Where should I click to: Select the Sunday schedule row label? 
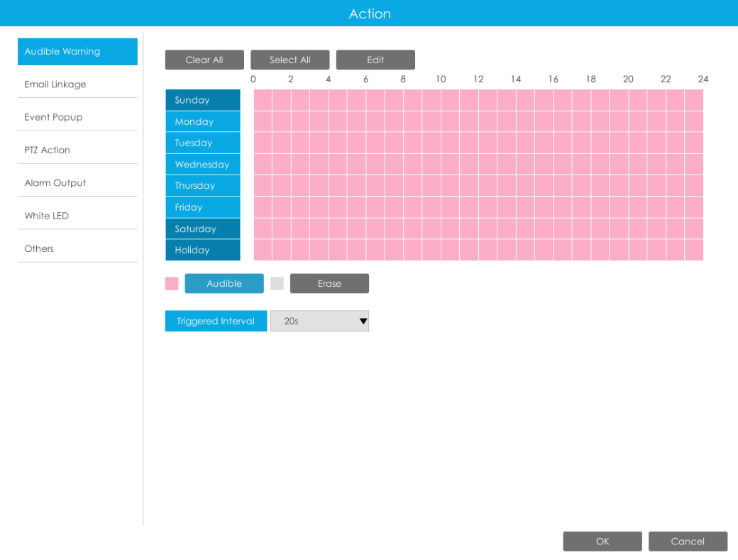tap(203, 100)
